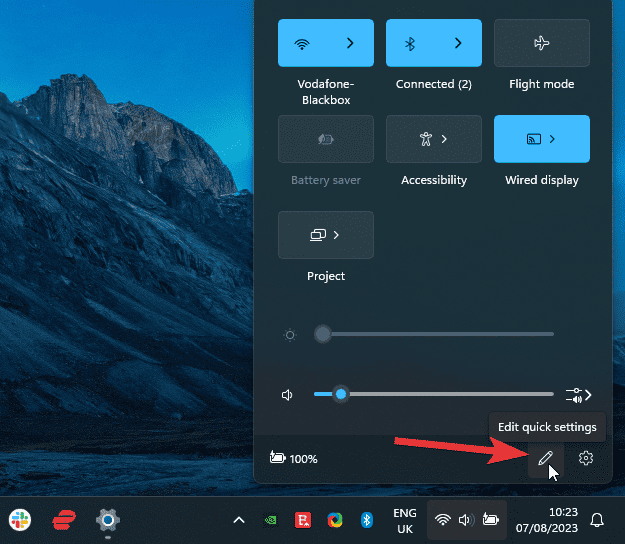Click the brightness sun icon
Image resolution: width=625 pixels, height=544 pixels.
290,335
